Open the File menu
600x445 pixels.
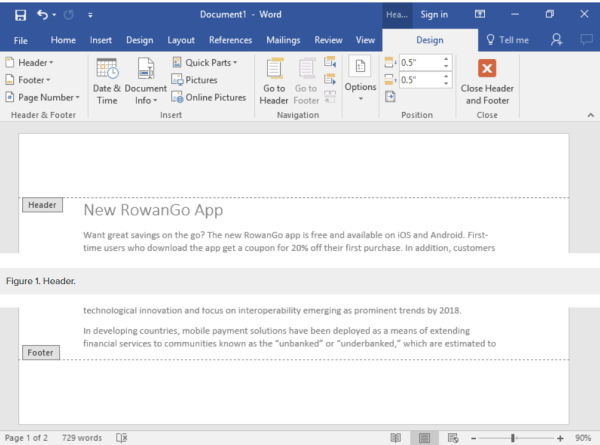point(20,40)
